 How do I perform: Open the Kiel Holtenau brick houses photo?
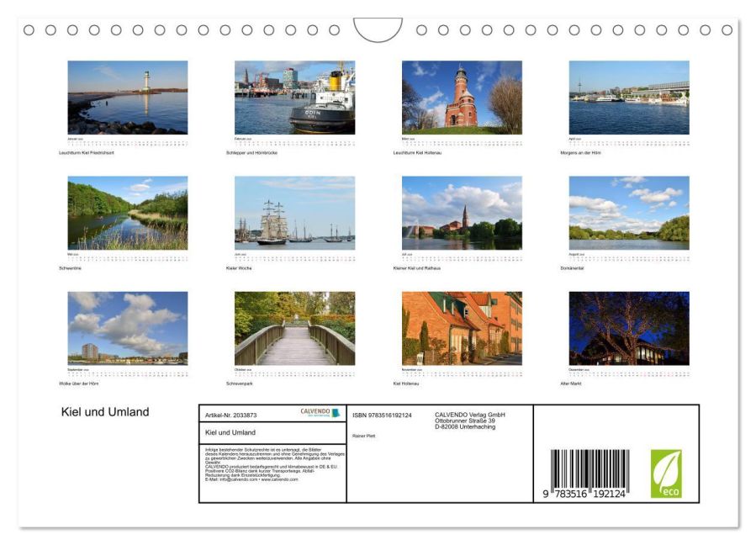pos(462,328)
